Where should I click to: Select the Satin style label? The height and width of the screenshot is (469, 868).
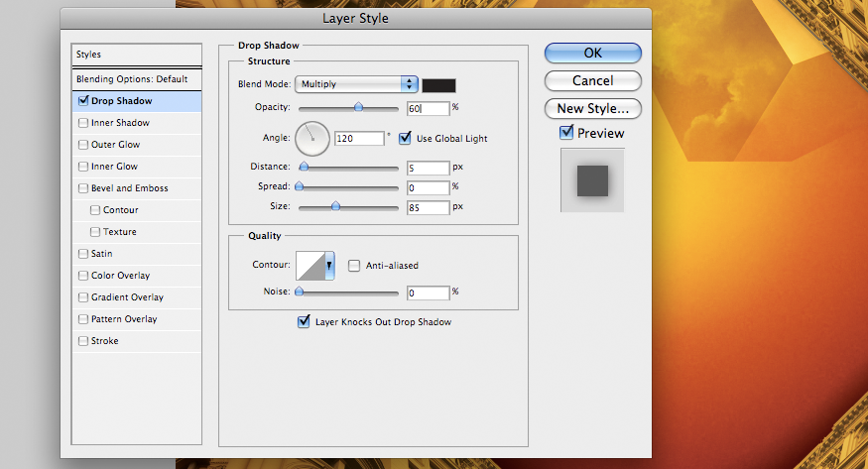coord(102,254)
